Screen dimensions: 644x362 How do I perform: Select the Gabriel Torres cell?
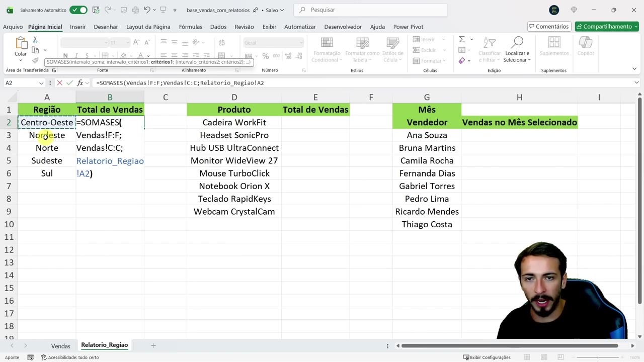[427, 186]
